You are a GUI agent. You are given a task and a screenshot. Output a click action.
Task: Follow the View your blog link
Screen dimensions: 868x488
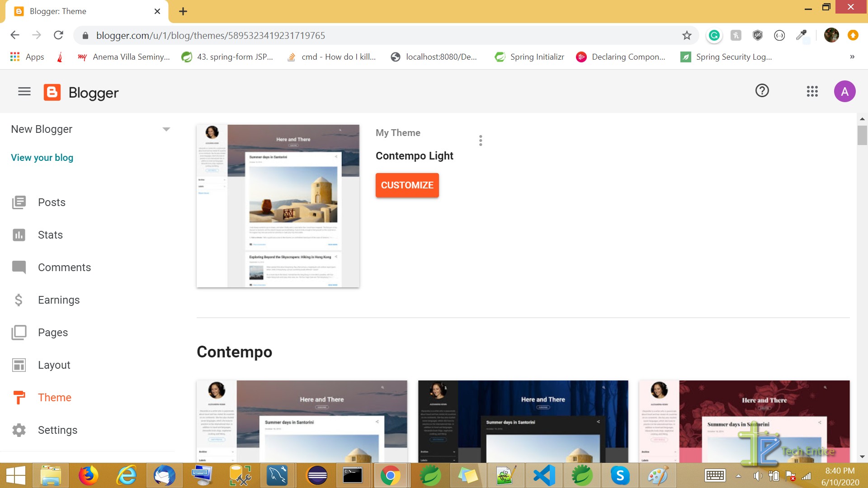click(42, 158)
